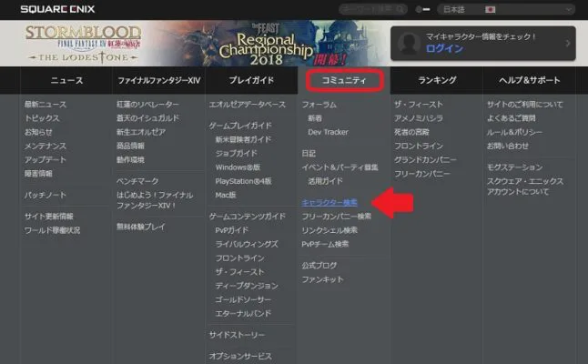Open 公式ブログ official blog

(x=319, y=266)
